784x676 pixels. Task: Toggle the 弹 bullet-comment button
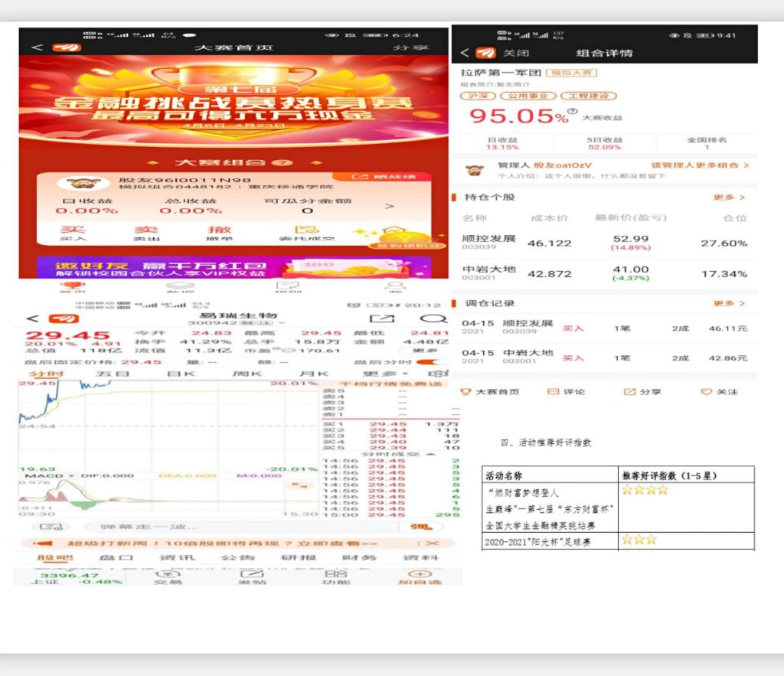tap(420, 527)
